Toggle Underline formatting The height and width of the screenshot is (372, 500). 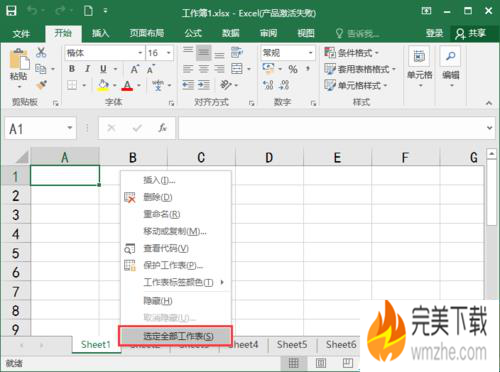point(103,69)
